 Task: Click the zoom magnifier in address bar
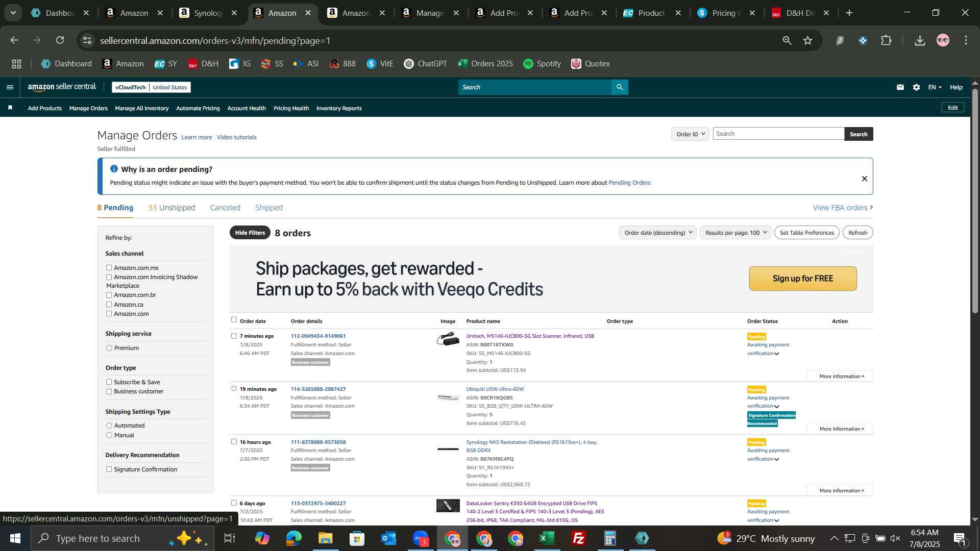(x=787, y=40)
